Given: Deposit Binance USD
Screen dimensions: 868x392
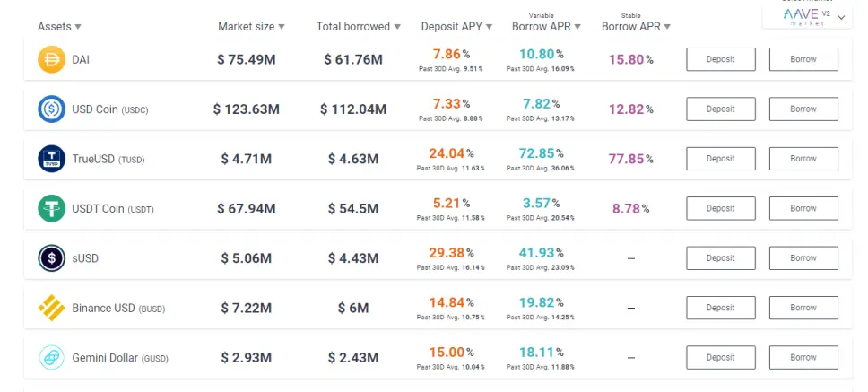Looking at the screenshot, I should click(721, 308).
